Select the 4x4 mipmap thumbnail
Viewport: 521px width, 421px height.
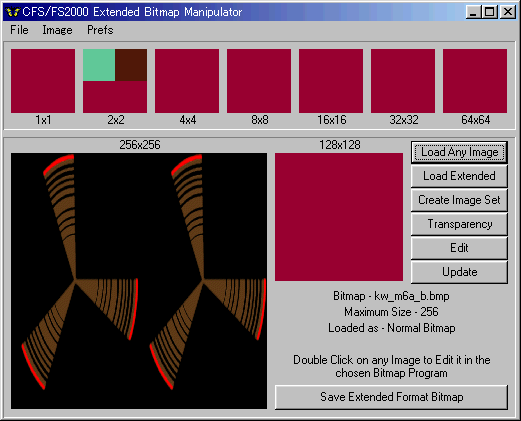pyautogui.click(x=187, y=81)
